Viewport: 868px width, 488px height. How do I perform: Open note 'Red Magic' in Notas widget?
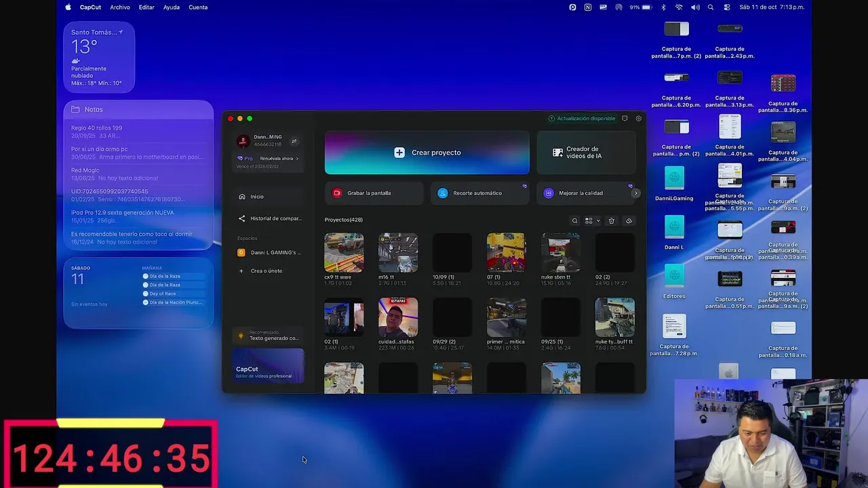(x=138, y=174)
